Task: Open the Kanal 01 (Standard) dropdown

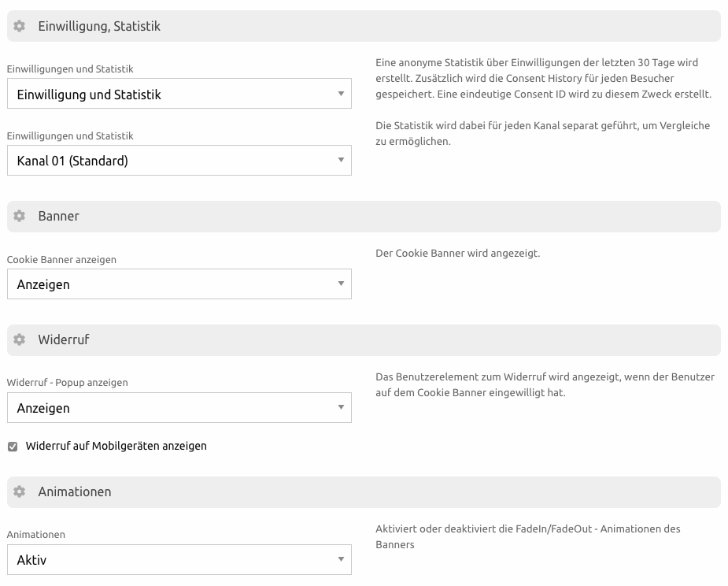Action: click(x=179, y=161)
